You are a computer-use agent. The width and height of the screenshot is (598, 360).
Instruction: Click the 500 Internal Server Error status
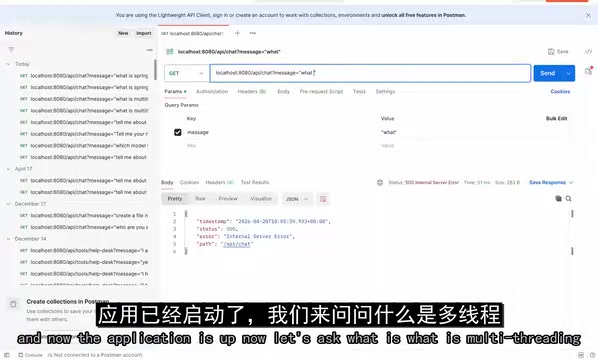pos(432,182)
